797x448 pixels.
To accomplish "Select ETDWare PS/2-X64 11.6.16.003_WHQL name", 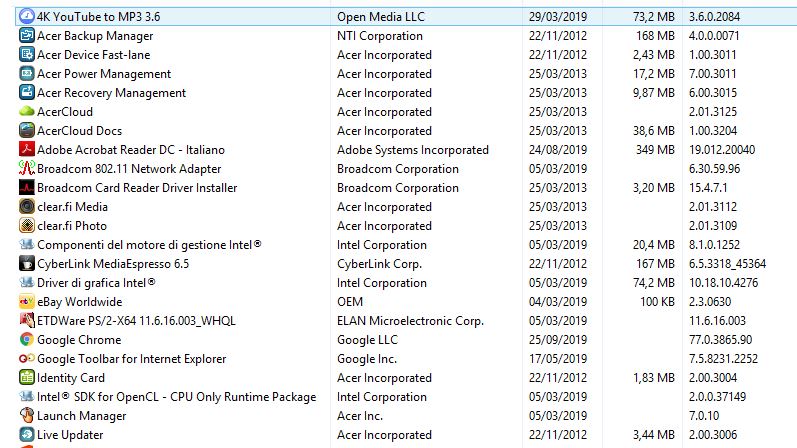I will [x=136, y=320].
